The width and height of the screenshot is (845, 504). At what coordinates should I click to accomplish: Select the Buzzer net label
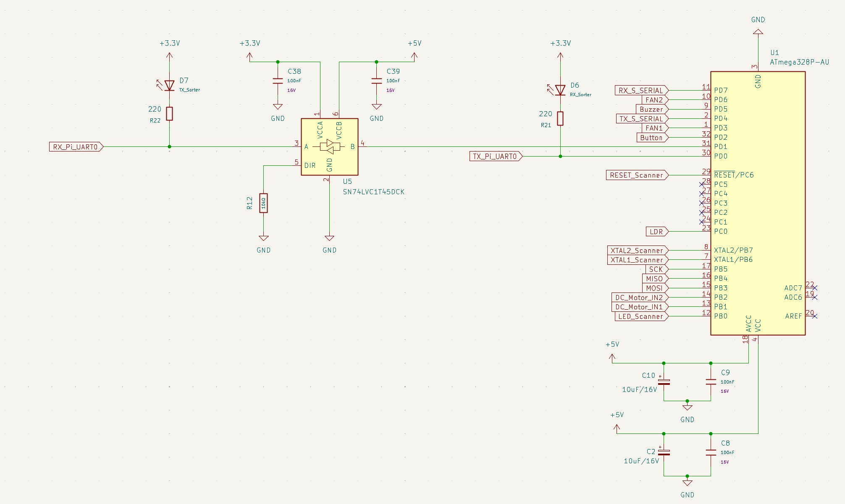coord(651,110)
